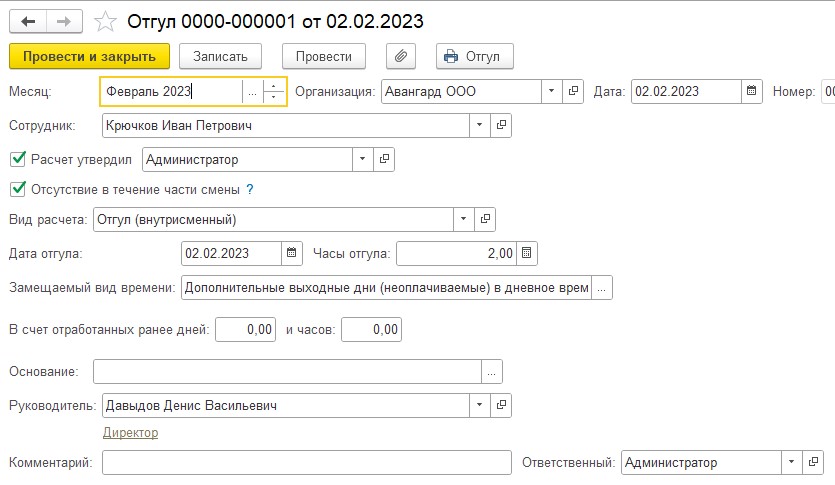Screen dimensions: 835x485
Task: Toggle Отсутствие в течение части смены
Action: point(18,189)
